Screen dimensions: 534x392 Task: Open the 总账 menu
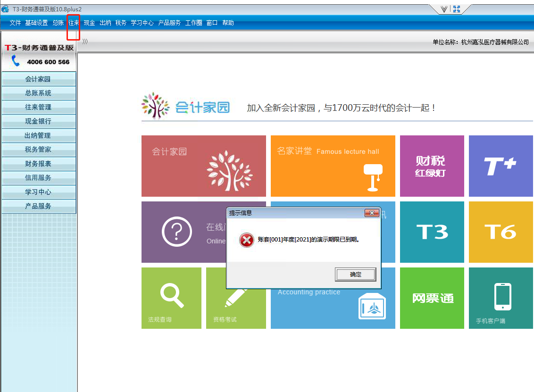click(58, 23)
